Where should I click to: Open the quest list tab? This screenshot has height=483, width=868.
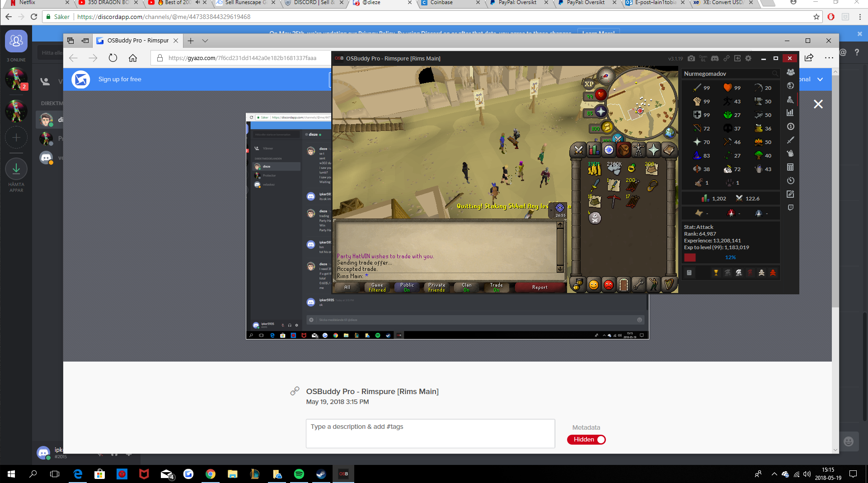[x=609, y=150]
